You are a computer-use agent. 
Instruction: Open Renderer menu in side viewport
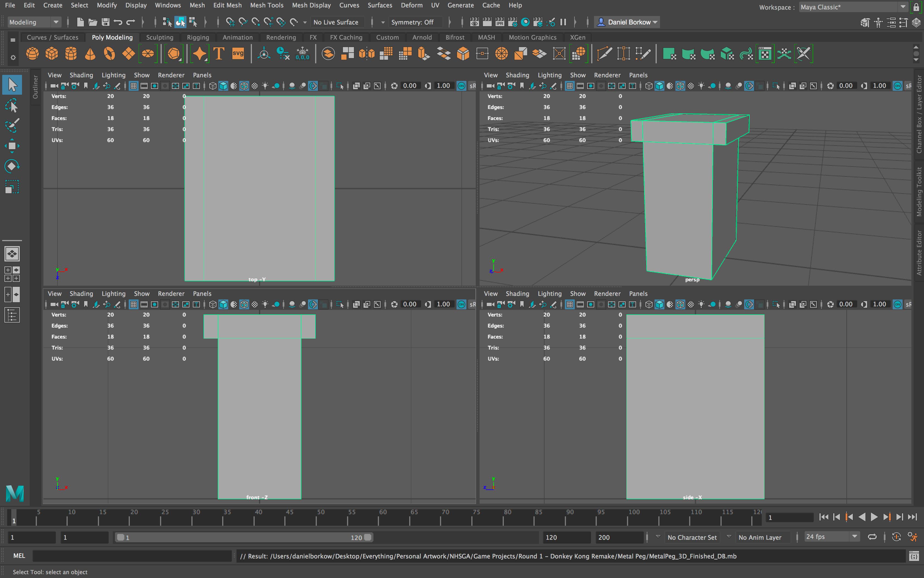607,294
